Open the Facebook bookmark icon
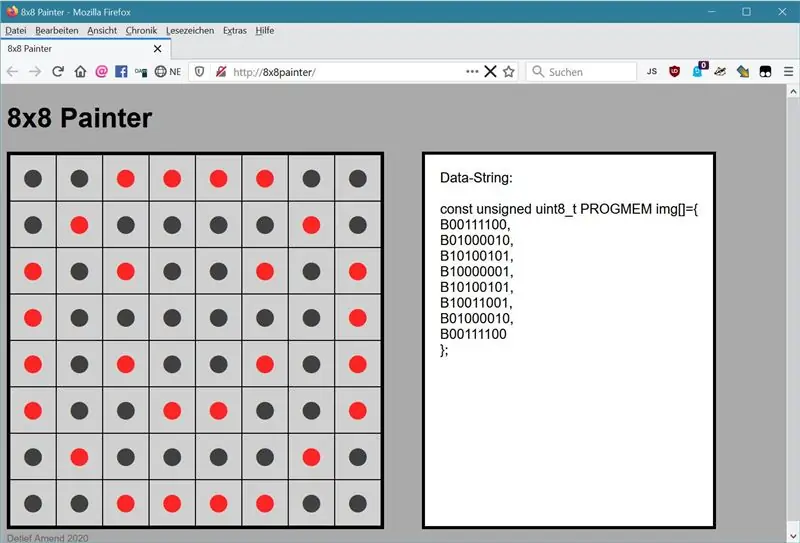800x543 pixels. 121,71
